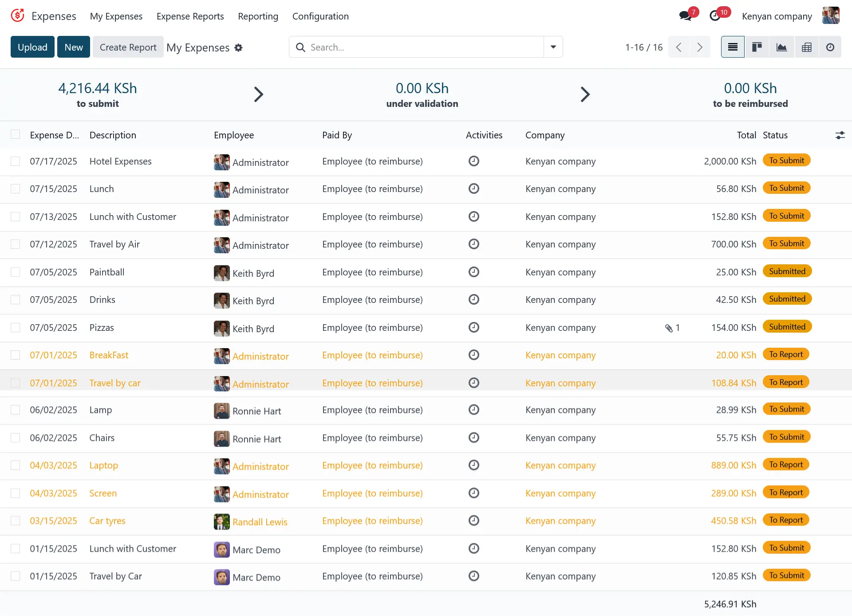The image size is (852, 616).
Task: Click the My Expenses gear settings icon
Action: tap(239, 47)
